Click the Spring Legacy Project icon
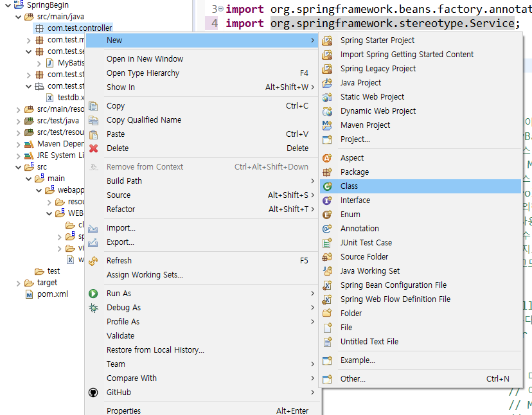Viewport: 532px width, 415px height. coord(327,69)
